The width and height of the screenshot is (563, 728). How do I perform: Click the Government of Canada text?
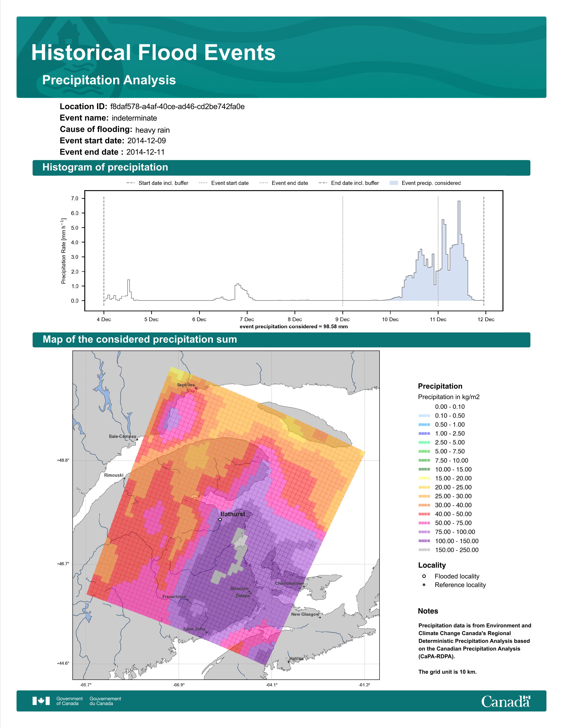[x=69, y=701]
